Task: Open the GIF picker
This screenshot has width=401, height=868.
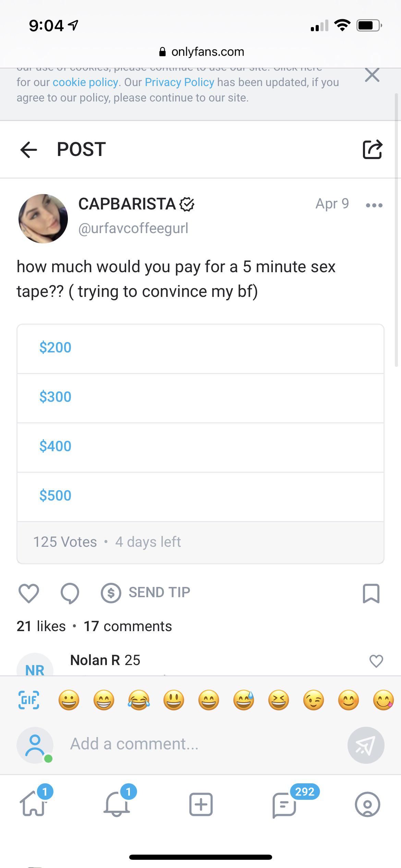Action: pos(28,700)
